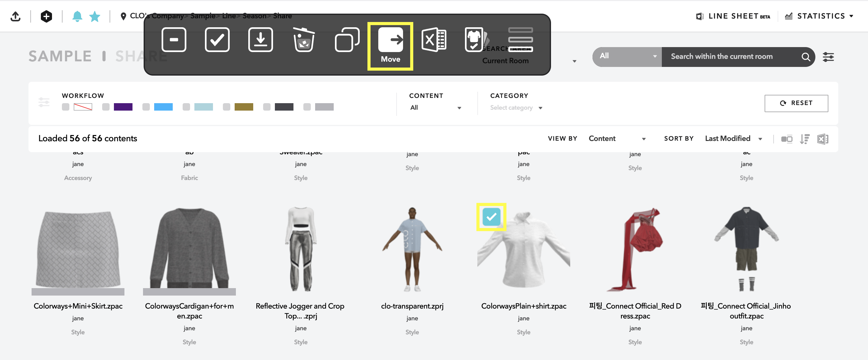Check the dark gray workflow checkbox

click(x=267, y=107)
